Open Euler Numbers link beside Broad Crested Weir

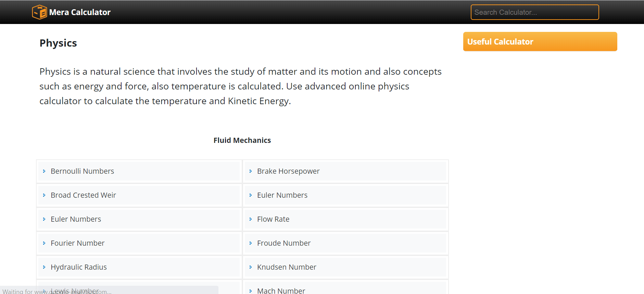[282, 195]
